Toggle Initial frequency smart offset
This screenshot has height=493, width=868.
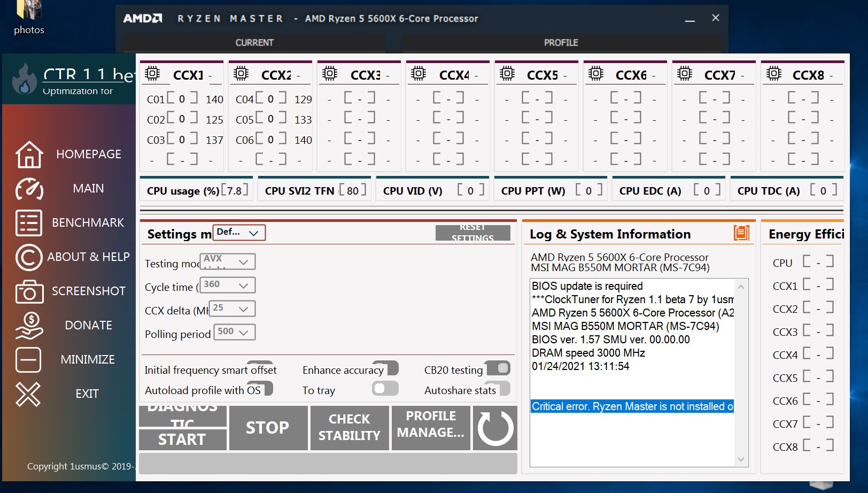click(x=260, y=367)
